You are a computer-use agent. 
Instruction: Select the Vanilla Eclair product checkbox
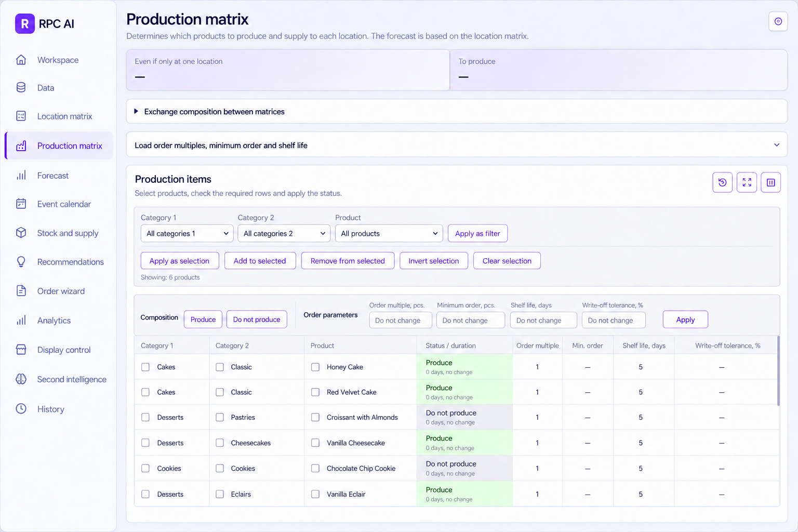click(x=315, y=494)
